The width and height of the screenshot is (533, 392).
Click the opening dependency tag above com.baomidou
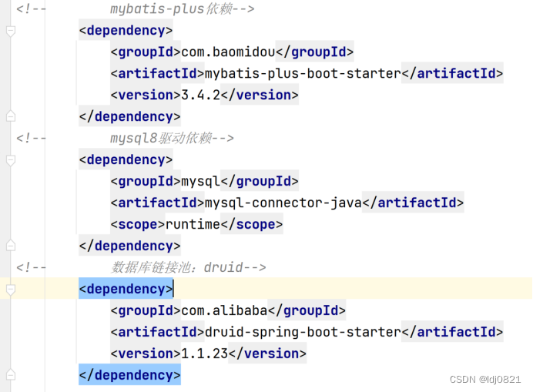(126, 31)
